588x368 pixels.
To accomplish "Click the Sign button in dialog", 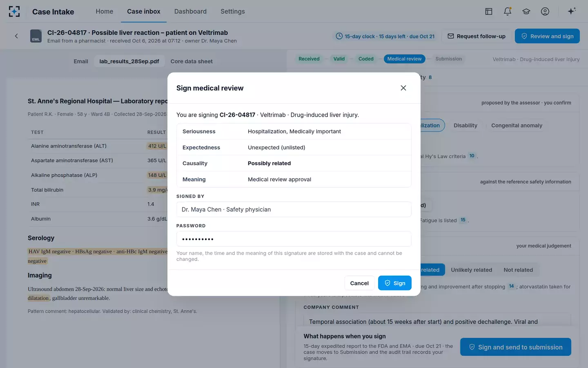I will click(x=394, y=283).
